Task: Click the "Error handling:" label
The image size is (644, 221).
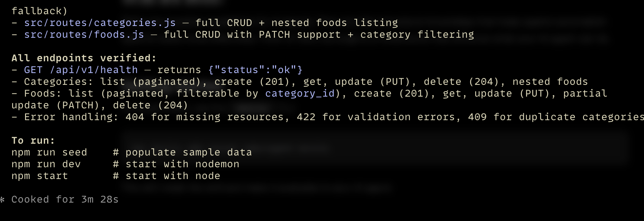Action: (71, 117)
